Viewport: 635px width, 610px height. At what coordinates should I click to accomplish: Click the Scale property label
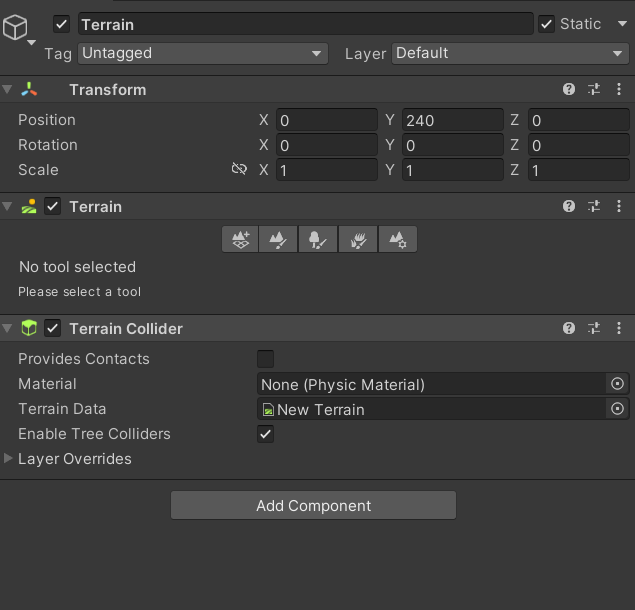click(38, 170)
